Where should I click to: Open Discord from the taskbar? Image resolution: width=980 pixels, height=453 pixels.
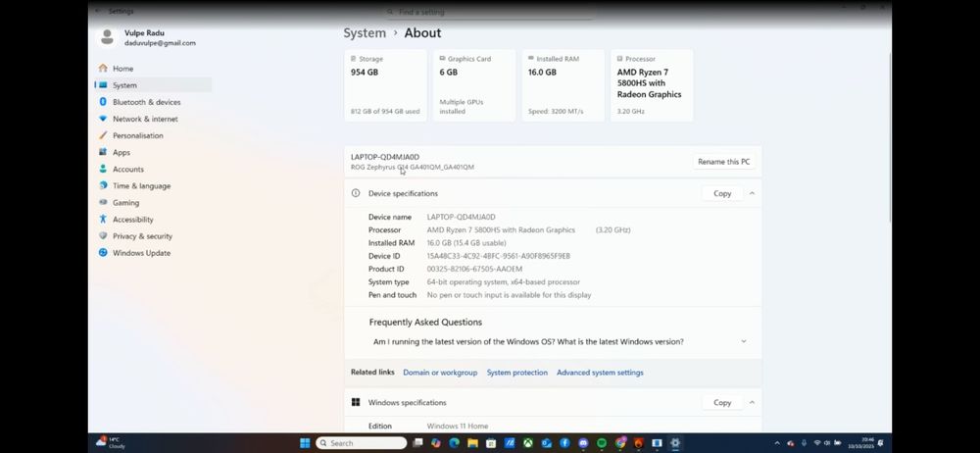(583, 443)
